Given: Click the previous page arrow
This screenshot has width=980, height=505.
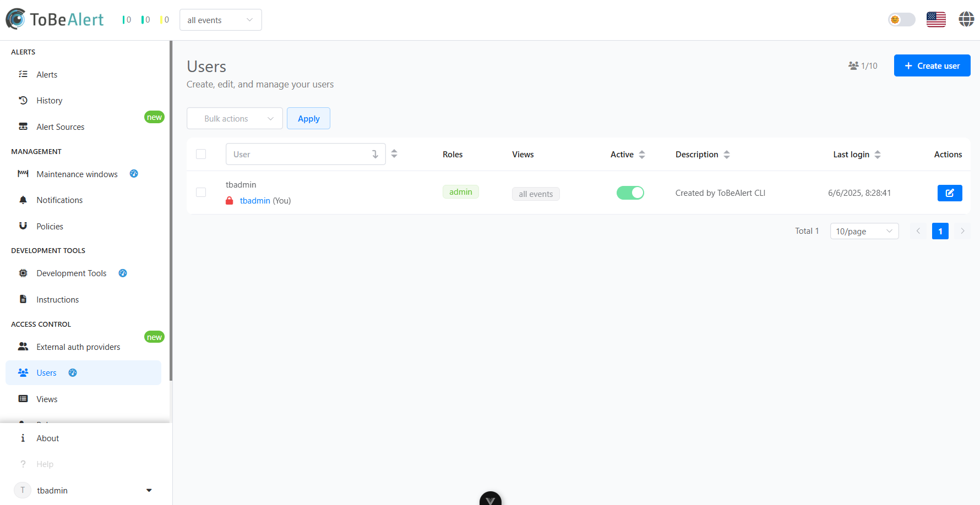Looking at the screenshot, I should 918,231.
